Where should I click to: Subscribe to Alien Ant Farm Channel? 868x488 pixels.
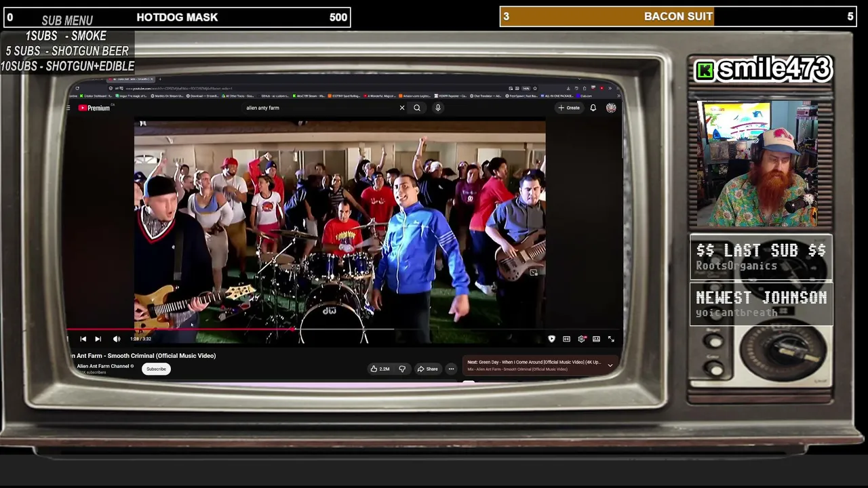(156, 369)
